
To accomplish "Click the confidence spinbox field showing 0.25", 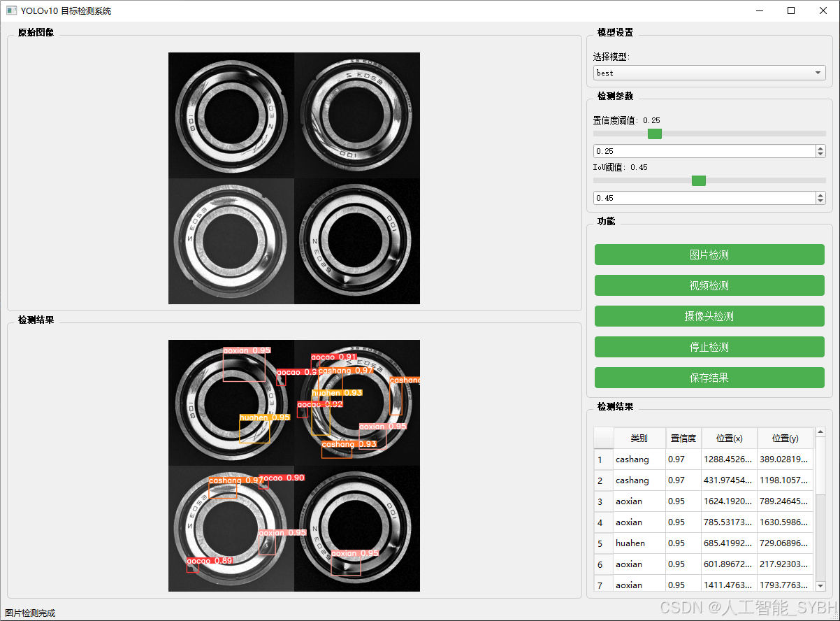I will 704,151.
